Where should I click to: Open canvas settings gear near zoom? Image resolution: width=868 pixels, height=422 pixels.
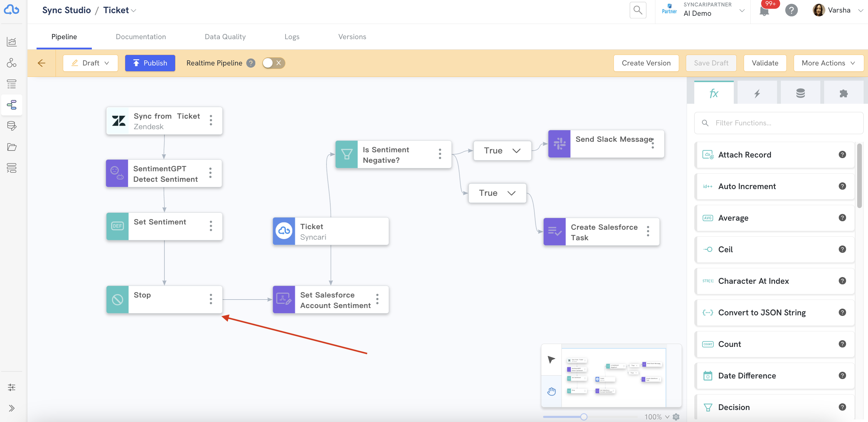point(676,417)
